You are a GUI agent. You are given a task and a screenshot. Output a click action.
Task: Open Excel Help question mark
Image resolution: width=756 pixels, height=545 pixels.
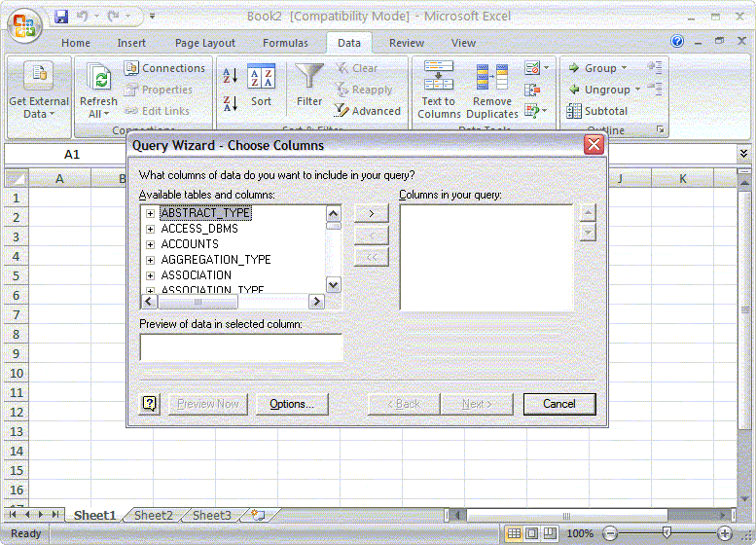(x=677, y=42)
